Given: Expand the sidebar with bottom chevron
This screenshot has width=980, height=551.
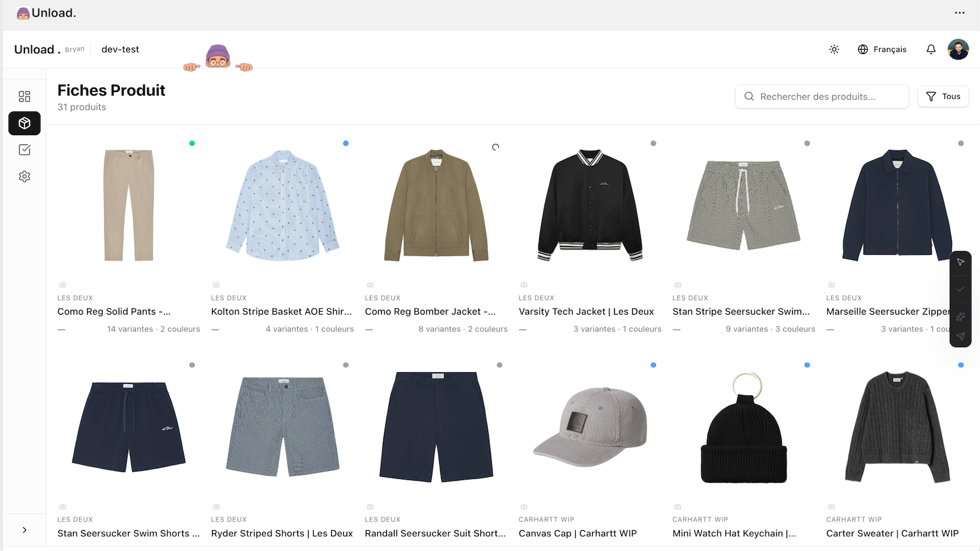Looking at the screenshot, I should click(x=24, y=530).
